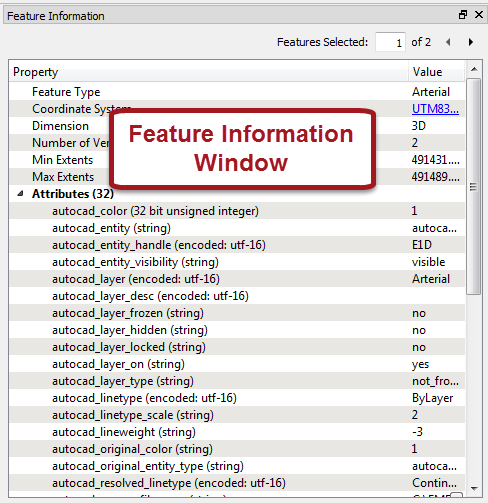Image resolution: width=488 pixels, height=503 pixels.
Task: Select the autocad_resolved_linetype row
Action: 237,483
